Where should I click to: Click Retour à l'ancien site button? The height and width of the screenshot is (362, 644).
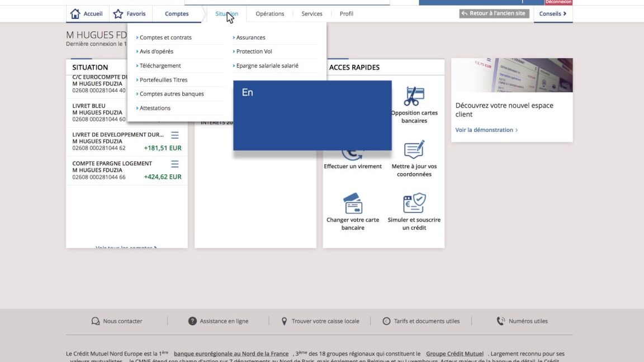click(x=494, y=13)
